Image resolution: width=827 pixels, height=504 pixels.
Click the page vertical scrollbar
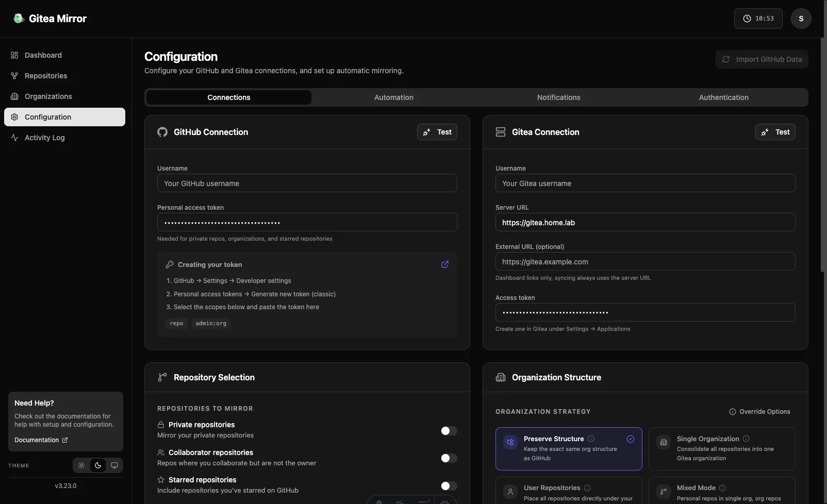click(823, 154)
